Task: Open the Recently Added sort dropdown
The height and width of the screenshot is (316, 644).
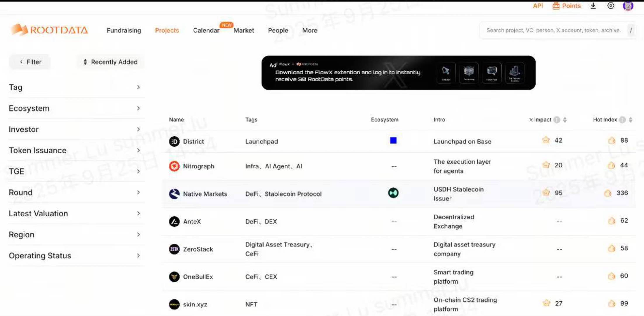Action: point(110,62)
